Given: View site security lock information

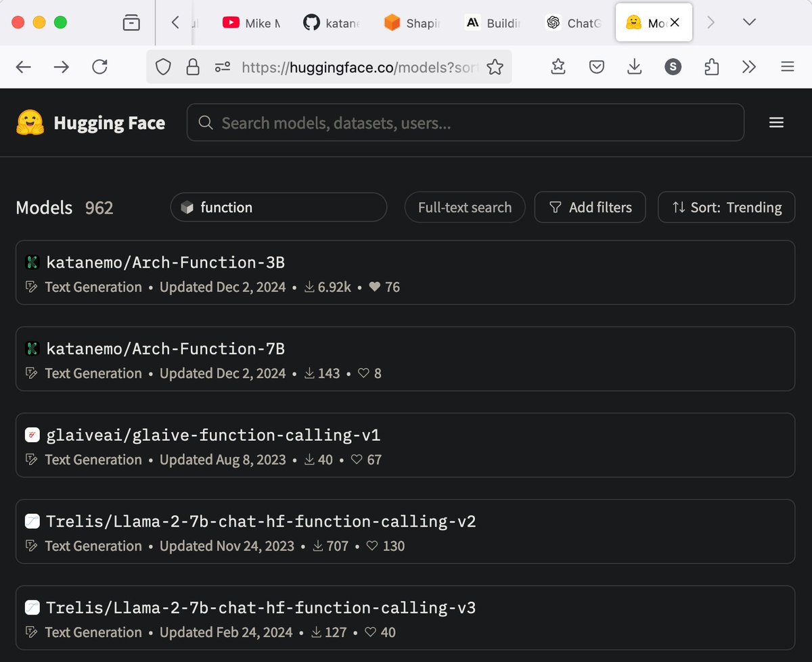Looking at the screenshot, I should pyautogui.click(x=193, y=66).
